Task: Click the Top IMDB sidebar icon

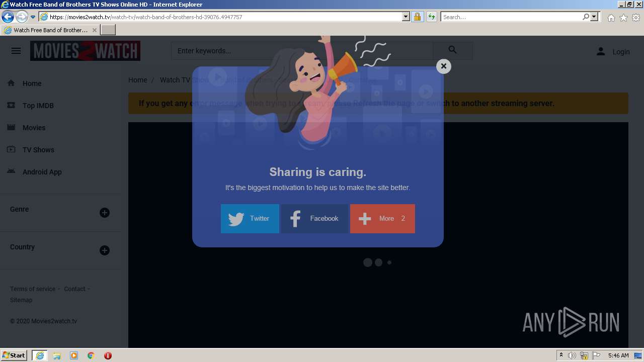Action: [11, 105]
